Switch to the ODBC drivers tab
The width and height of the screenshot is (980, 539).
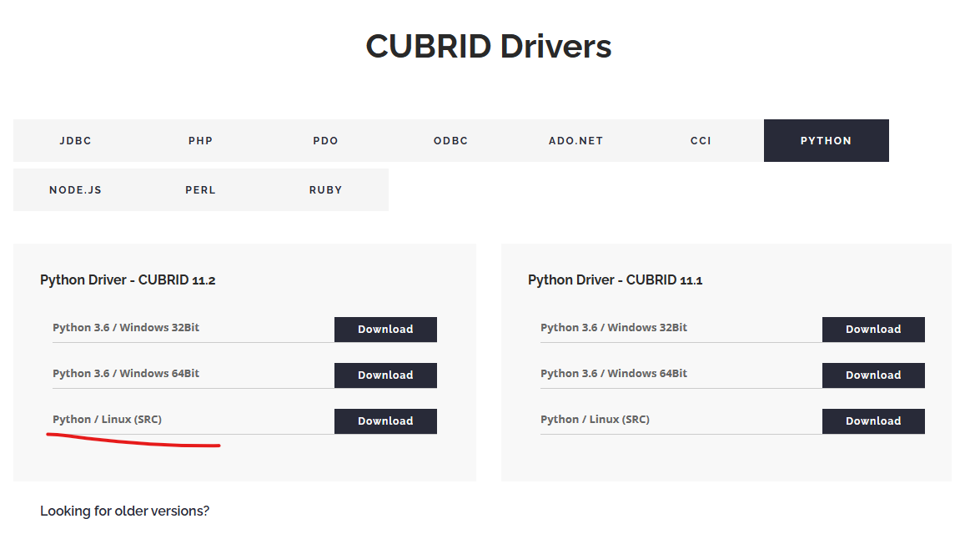pyautogui.click(x=450, y=140)
